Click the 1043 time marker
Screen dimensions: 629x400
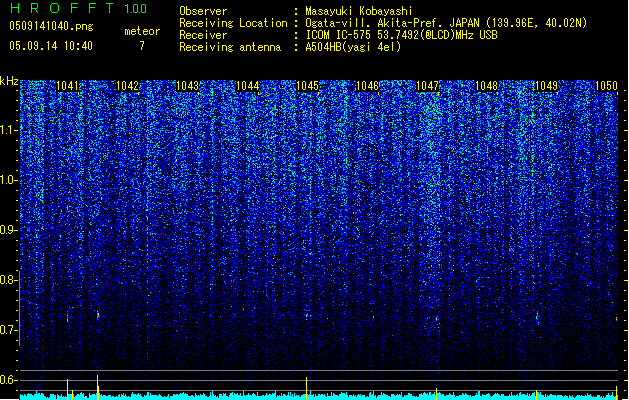click(x=187, y=86)
